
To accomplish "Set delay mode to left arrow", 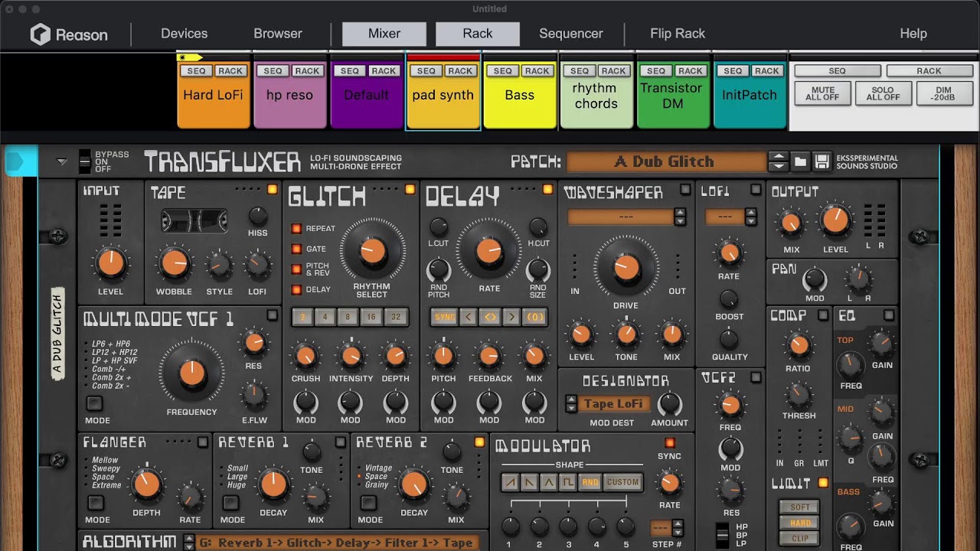I will click(x=468, y=317).
